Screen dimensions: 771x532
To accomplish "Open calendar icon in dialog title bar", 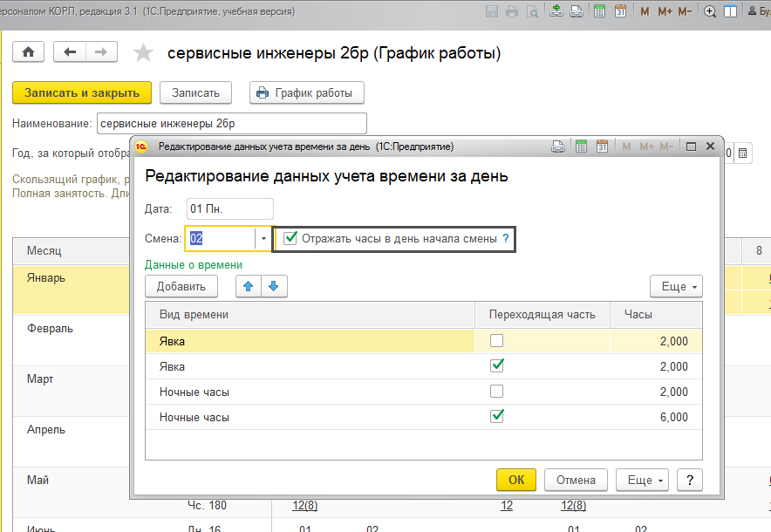I will tap(602, 147).
